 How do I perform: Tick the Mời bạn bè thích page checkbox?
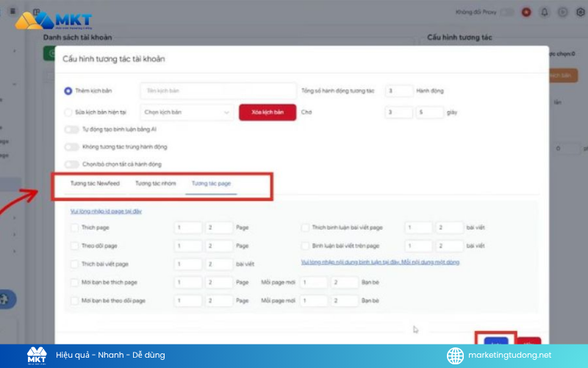75,283
